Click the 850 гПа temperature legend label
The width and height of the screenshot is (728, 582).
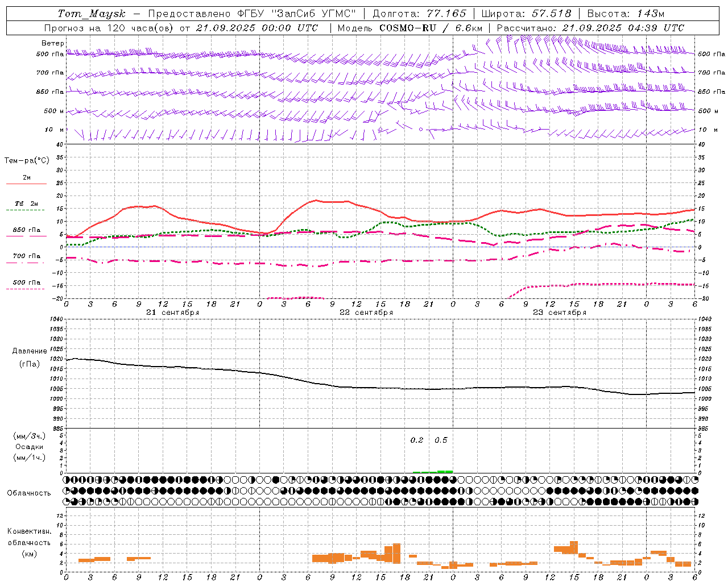pos(27,230)
